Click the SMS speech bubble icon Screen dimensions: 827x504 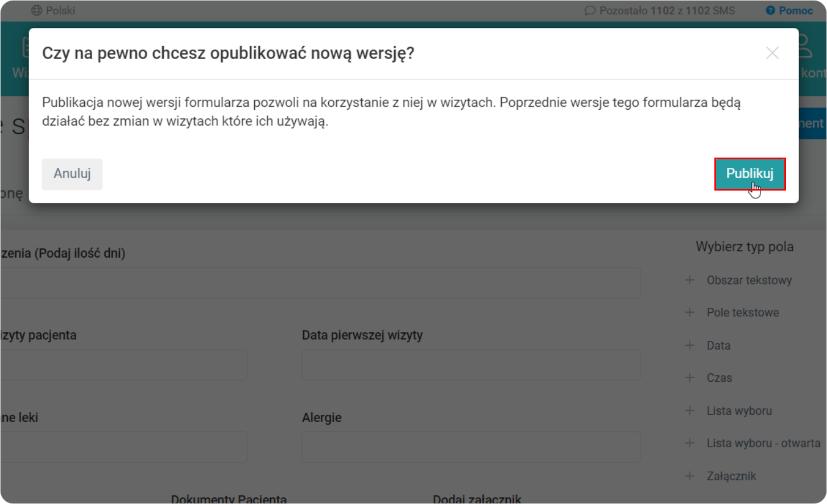[590, 10]
